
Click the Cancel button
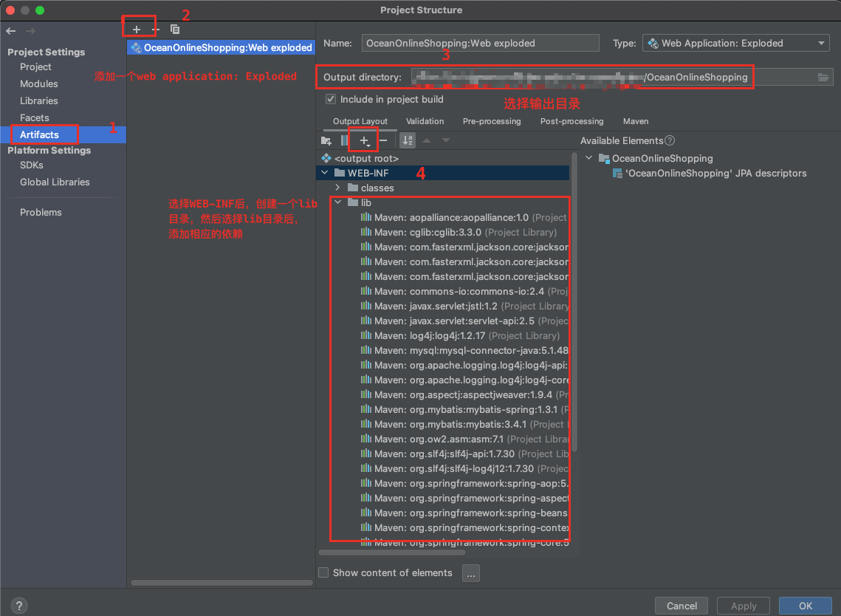tap(682, 606)
